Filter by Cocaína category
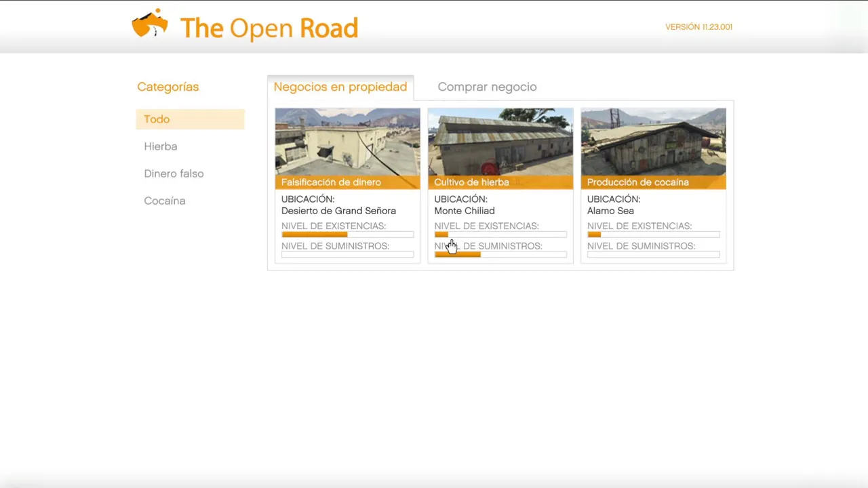 coord(165,201)
